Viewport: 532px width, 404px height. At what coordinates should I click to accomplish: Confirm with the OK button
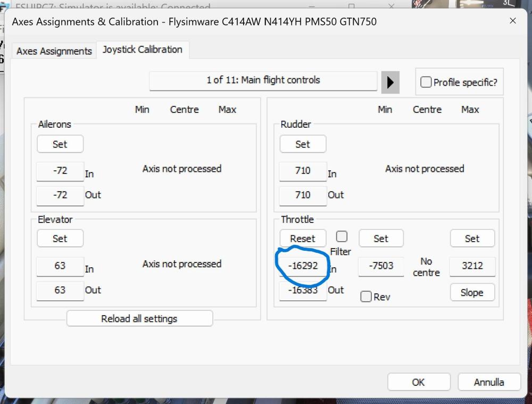[x=418, y=382]
